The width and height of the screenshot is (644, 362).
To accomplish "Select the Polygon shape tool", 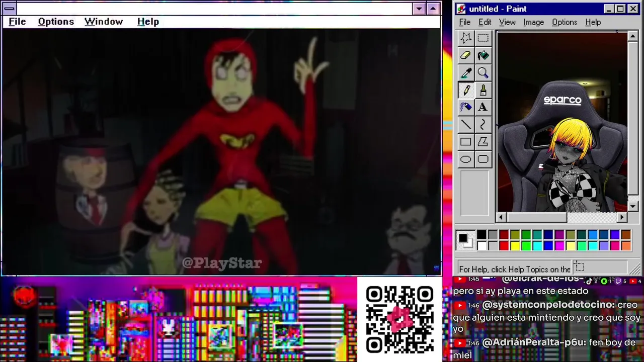I will point(483,142).
